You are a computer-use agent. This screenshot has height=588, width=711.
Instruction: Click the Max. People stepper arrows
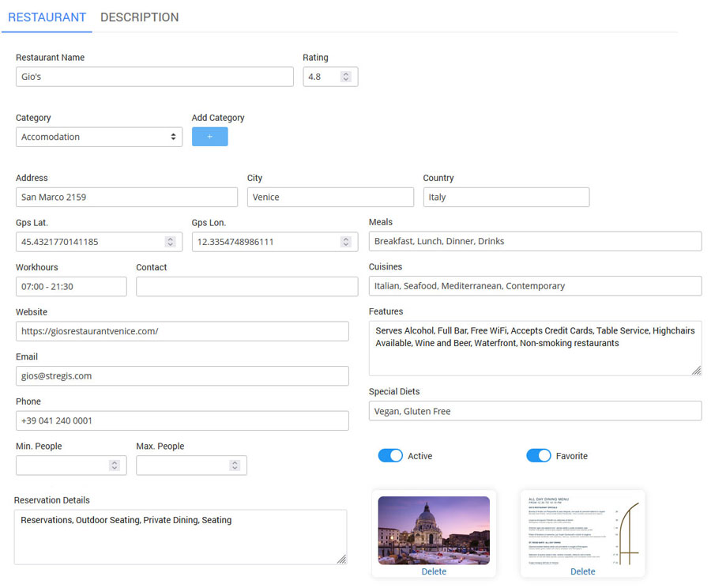click(x=235, y=465)
